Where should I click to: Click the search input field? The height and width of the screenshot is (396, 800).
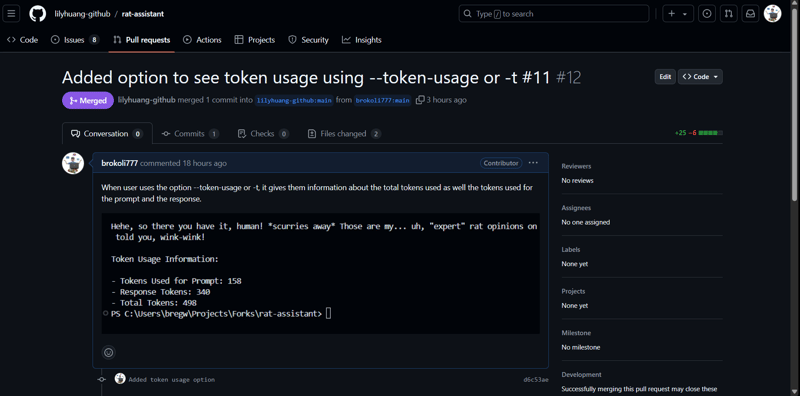(x=554, y=14)
